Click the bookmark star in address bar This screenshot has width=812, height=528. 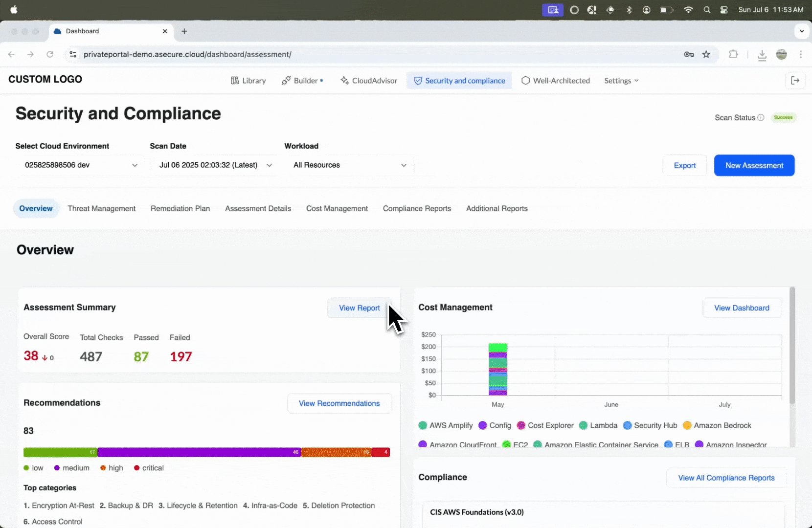click(x=706, y=54)
